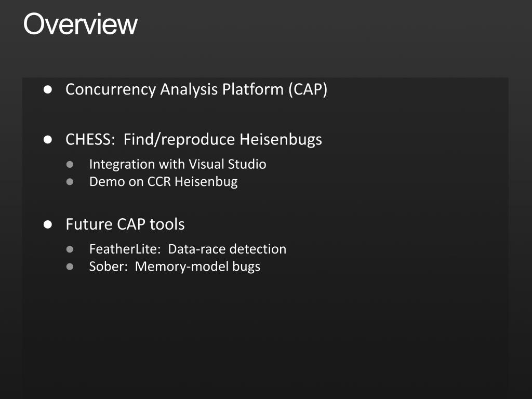Click the bullet before Concurrency Analysis Platform
532x399 pixels.
point(48,89)
